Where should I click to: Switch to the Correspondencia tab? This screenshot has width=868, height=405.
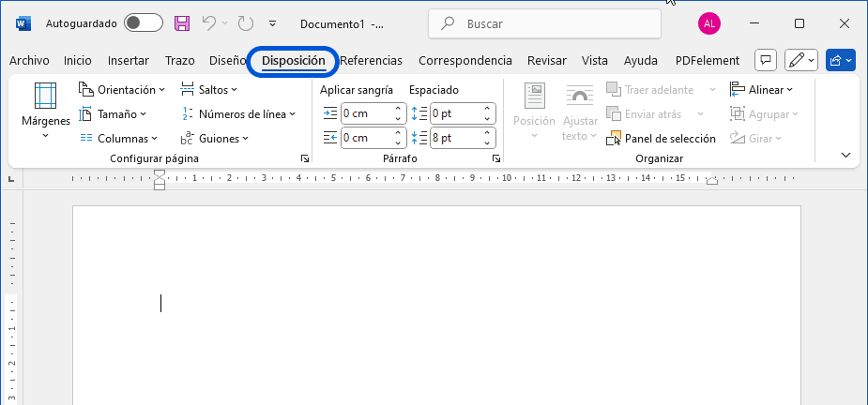point(465,61)
